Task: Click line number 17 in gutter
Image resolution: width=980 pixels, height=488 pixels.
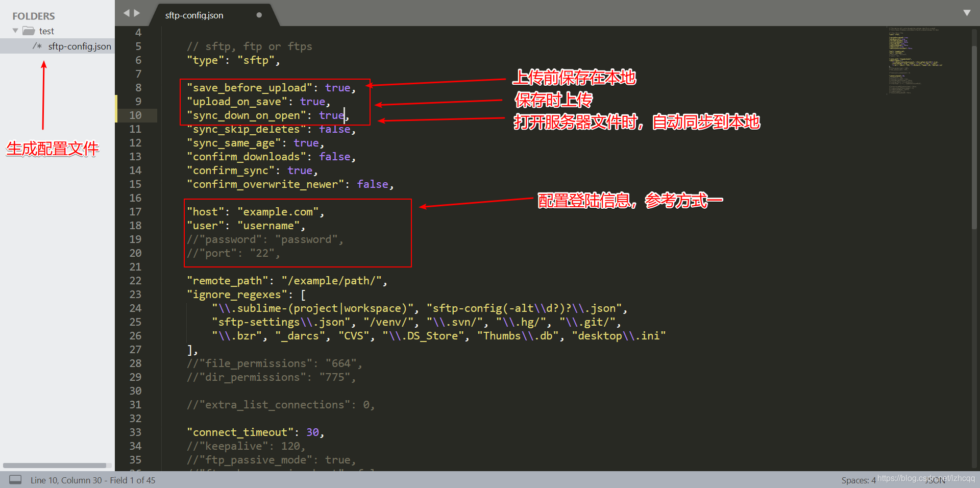Action: [x=135, y=212]
